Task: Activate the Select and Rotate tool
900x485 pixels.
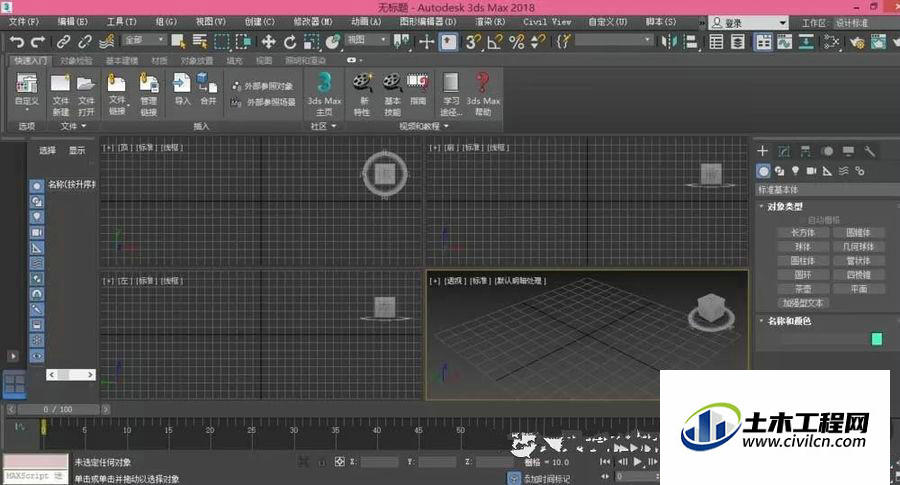Action: pos(290,42)
